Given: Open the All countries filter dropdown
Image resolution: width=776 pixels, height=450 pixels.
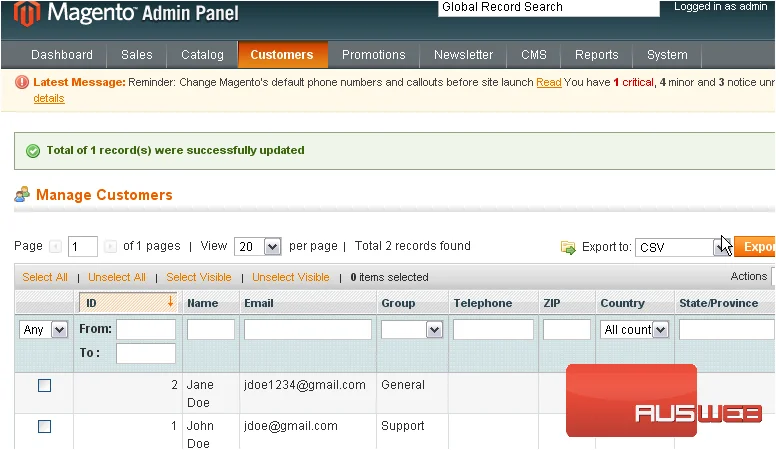Looking at the screenshot, I should pos(634,330).
